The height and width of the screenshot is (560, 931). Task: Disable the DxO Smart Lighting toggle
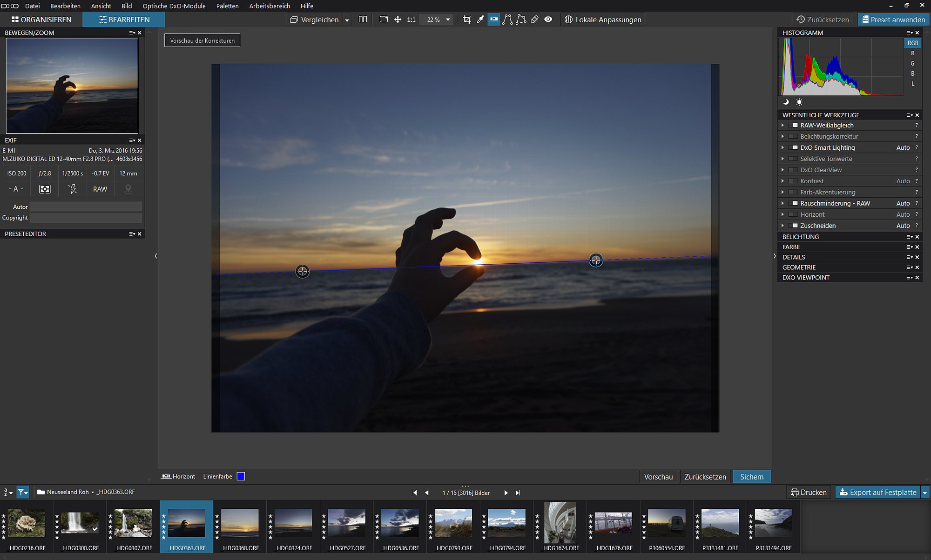[793, 147]
